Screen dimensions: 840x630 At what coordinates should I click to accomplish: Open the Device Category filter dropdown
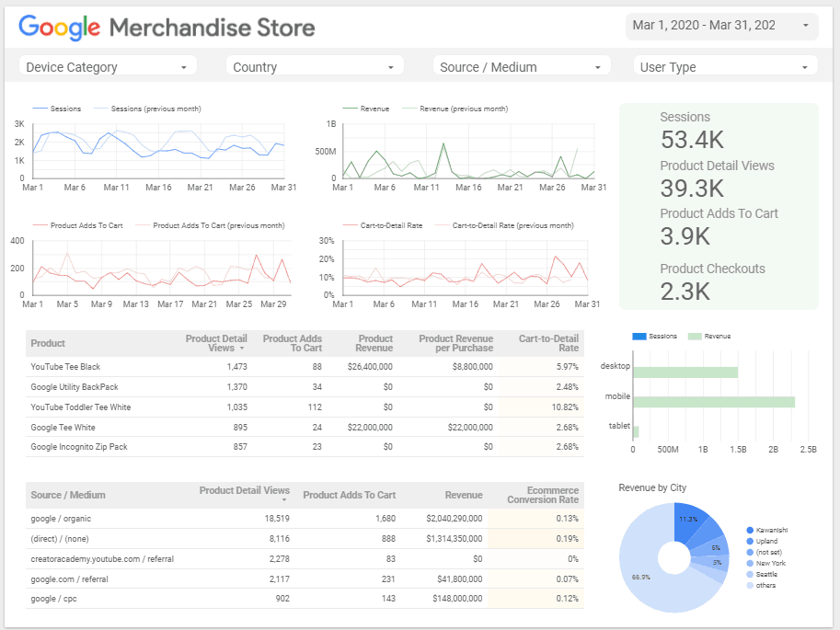pos(108,65)
